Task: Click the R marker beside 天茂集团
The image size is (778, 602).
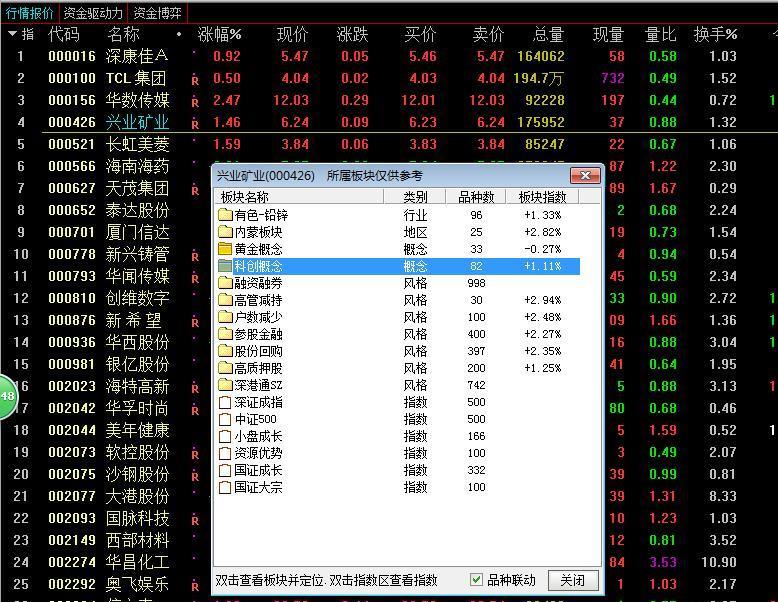Action: pos(195,191)
